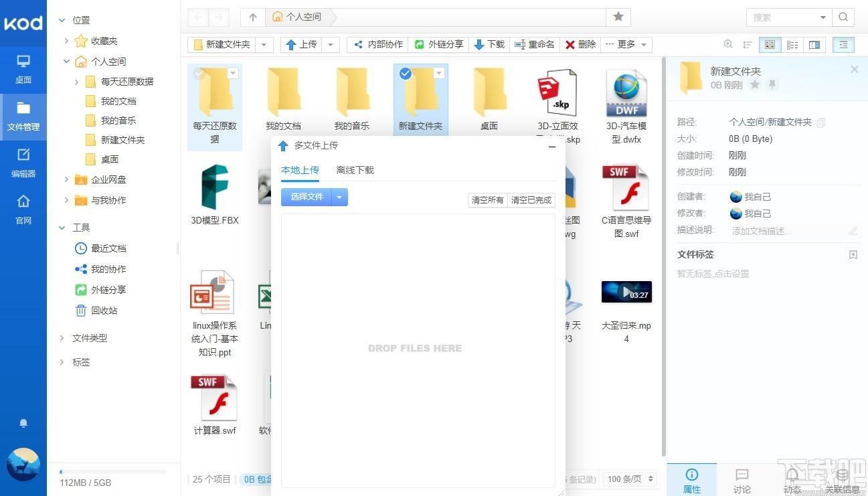Click the kod logo
The image size is (868, 496).
[x=23, y=23]
